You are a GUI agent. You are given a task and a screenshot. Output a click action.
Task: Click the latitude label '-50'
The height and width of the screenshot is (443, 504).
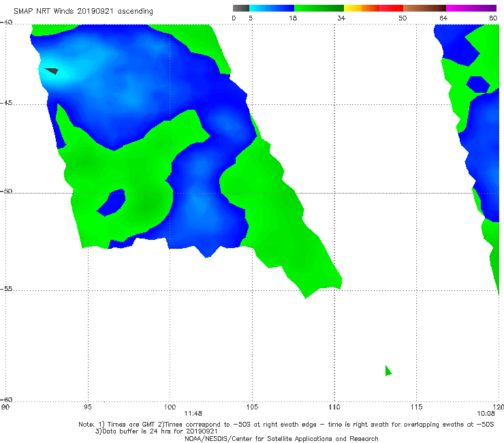6,192
